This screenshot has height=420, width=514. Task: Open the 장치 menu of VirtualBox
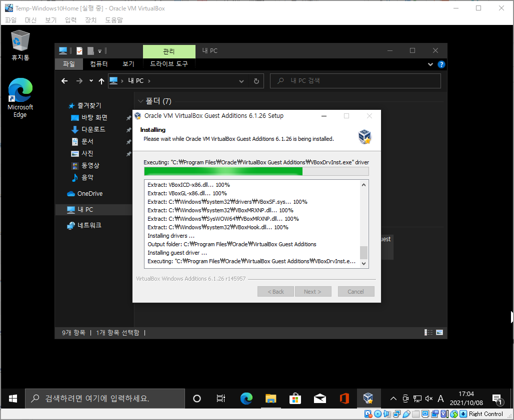point(91,20)
